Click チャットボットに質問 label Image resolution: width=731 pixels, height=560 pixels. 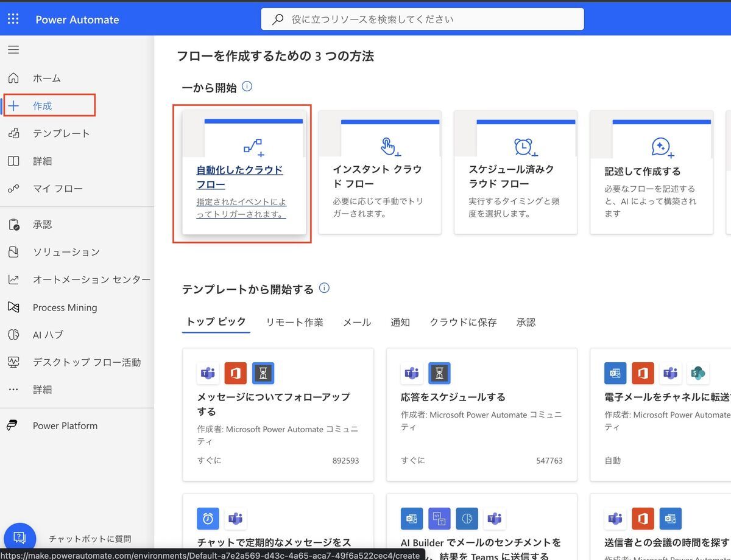point(90,539)
